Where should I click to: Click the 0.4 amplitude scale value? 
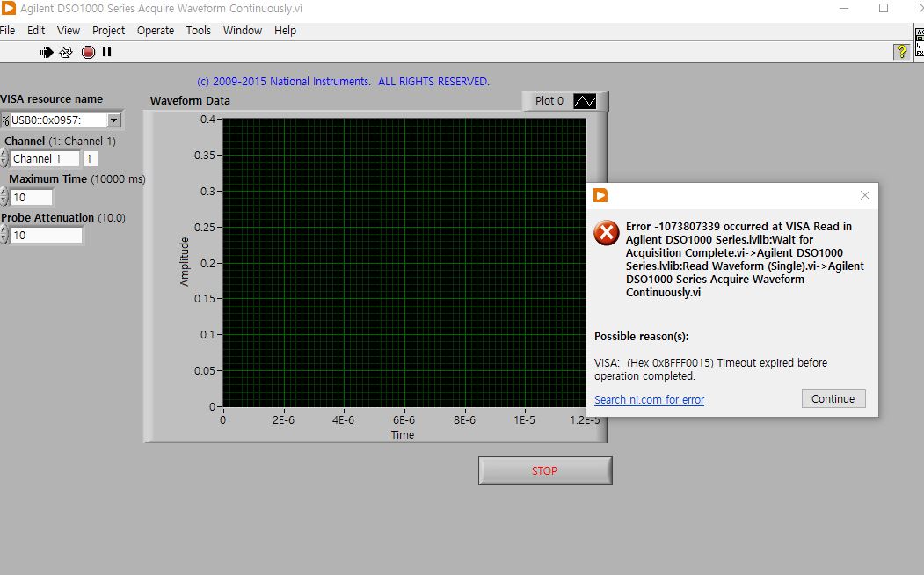coord(207,119)
